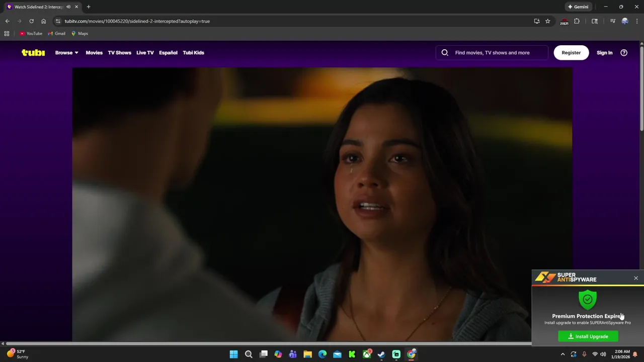644x362 pixels.
Task: Close the Watch Sidelined 2 tab
Action: tap(76, 7)
